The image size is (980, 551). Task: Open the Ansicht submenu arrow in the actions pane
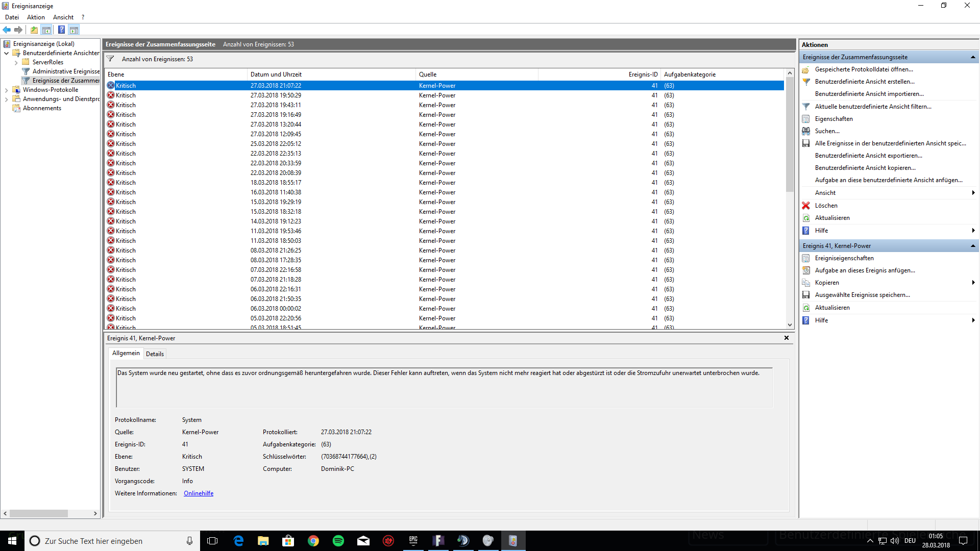pos(973,193)
